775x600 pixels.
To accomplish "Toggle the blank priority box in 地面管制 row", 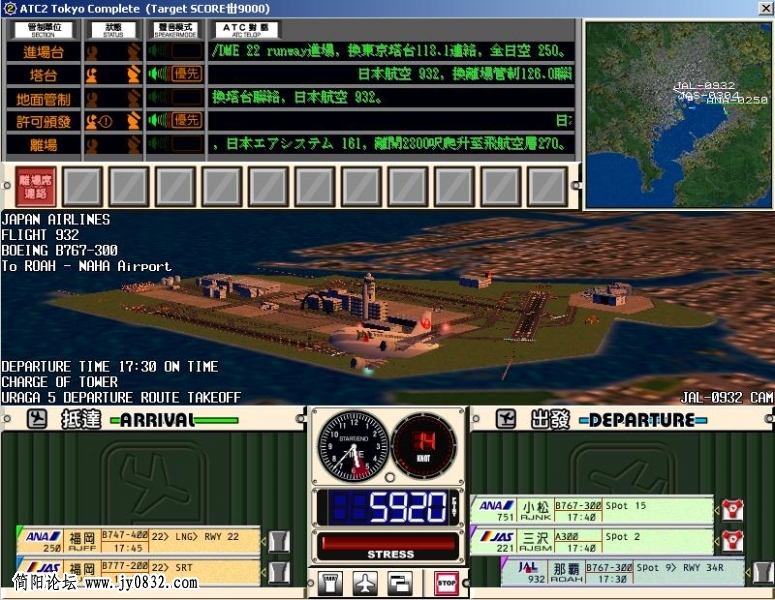I will click(x=187, y=97).
